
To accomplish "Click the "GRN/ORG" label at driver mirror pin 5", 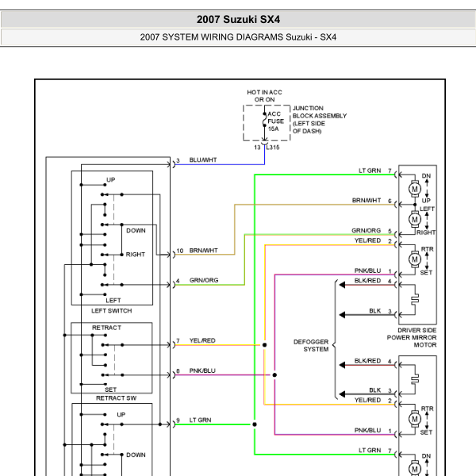I will point(366,231).
